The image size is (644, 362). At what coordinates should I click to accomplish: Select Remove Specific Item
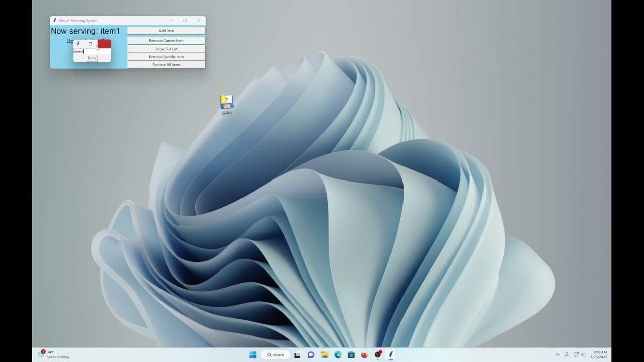point(166,57)
